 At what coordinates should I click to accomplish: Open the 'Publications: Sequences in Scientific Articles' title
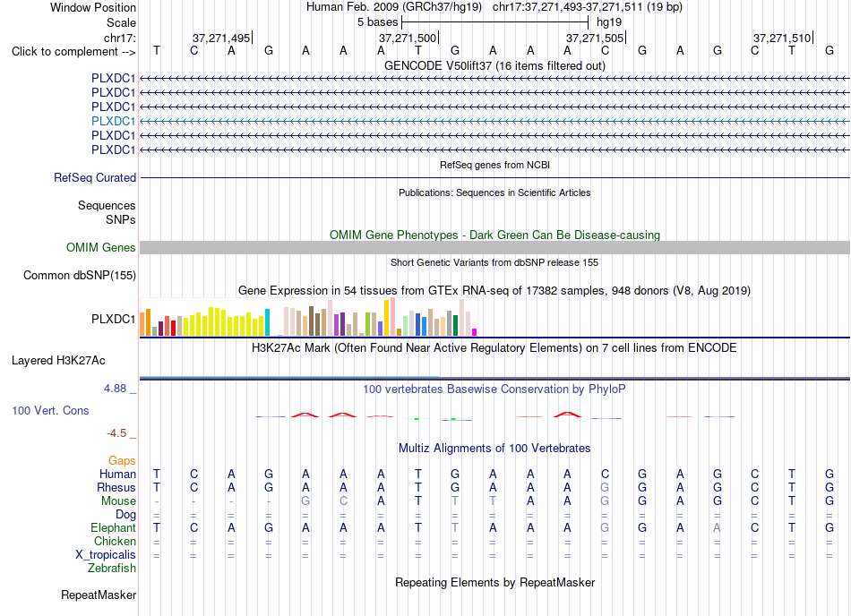point(494,192)
